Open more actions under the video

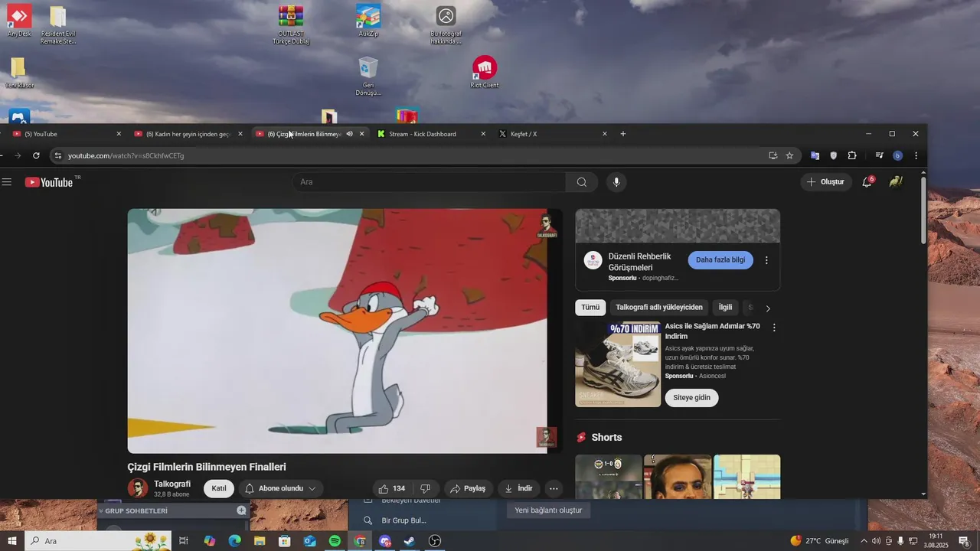click(x=554, y=488)
